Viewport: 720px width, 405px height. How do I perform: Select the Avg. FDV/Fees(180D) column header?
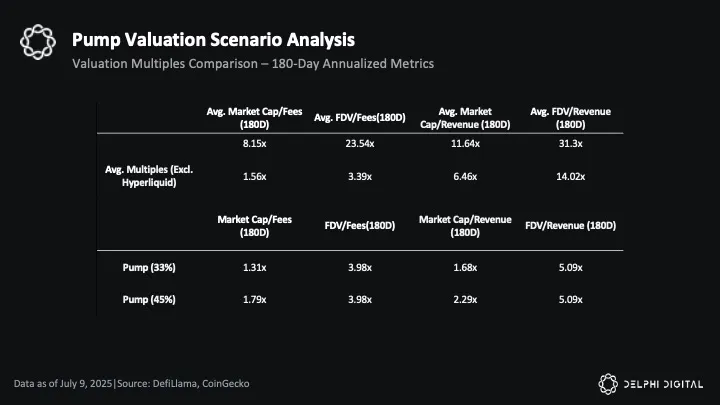pos(359,118)
